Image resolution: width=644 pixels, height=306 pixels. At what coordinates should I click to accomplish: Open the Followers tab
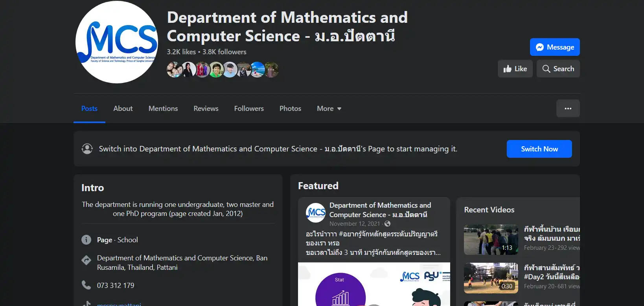(x=249, y=109)
